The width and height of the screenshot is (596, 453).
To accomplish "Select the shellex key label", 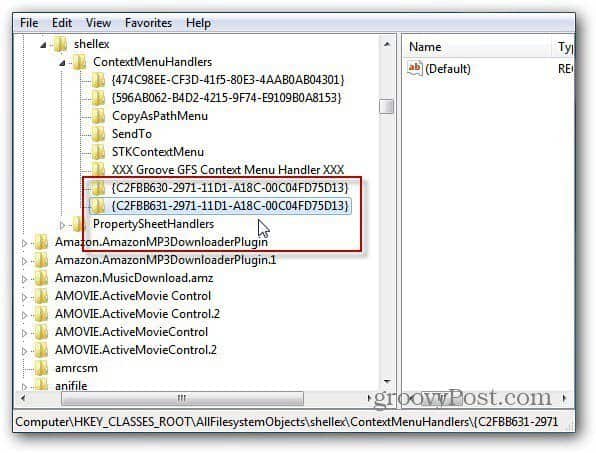I will 92,44.
